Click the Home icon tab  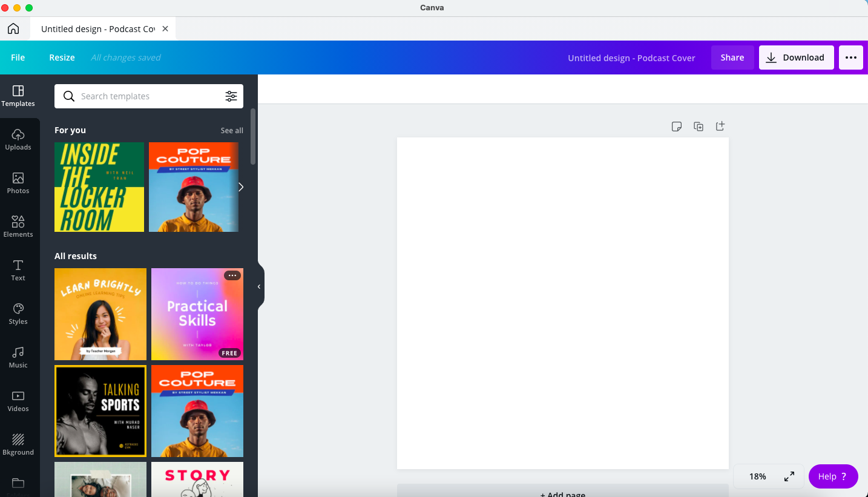pos(13,29)
